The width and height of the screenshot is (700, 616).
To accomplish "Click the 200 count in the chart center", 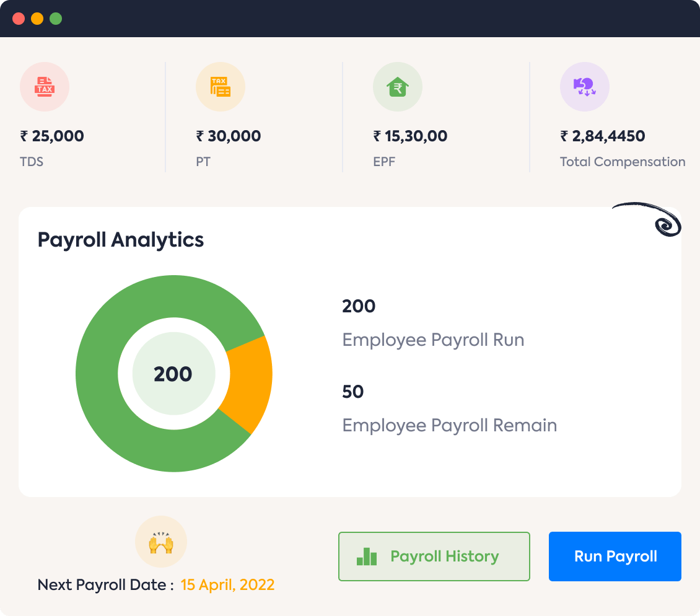I will pos(174,374).
